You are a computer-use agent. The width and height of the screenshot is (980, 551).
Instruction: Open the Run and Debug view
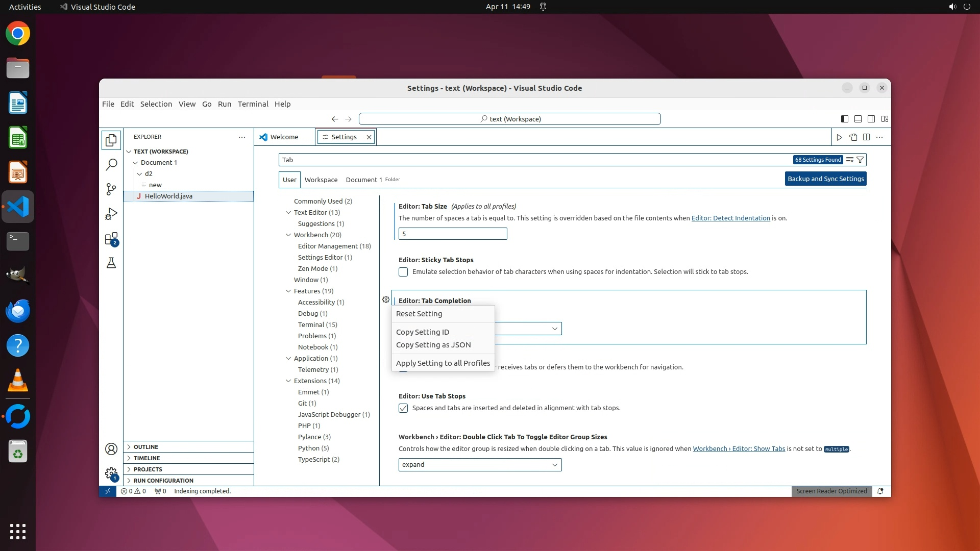tap(111, 214)
